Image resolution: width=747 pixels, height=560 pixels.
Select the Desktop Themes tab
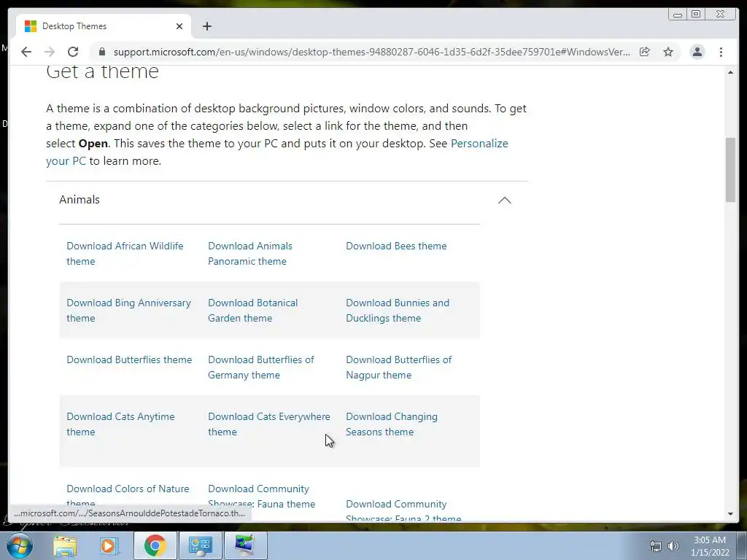coord(104,26)
